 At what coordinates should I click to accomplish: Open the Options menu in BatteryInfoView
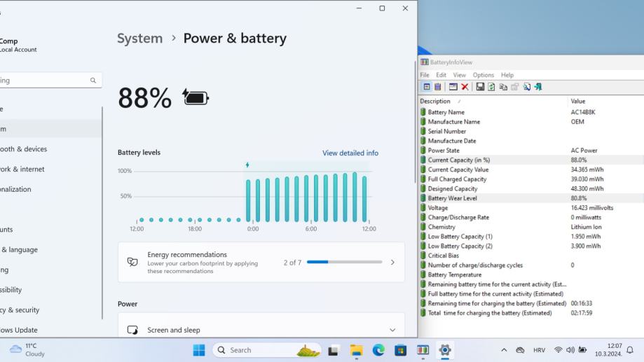pos(483,75)
